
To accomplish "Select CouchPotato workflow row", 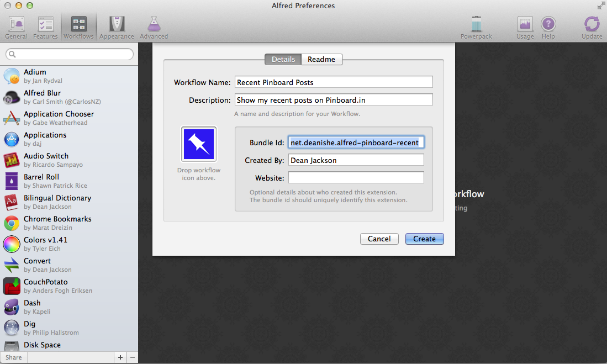I will tap(69, 286).
